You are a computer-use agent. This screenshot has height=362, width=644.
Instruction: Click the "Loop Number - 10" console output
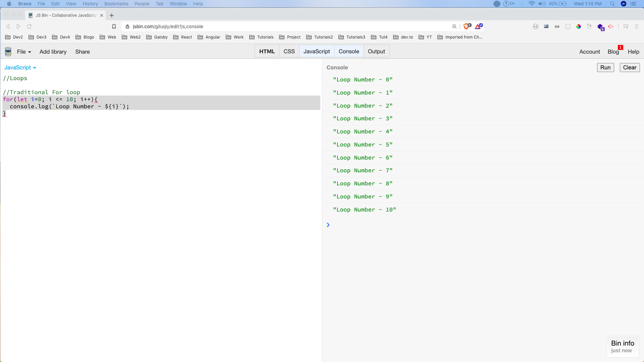[364, 209]
